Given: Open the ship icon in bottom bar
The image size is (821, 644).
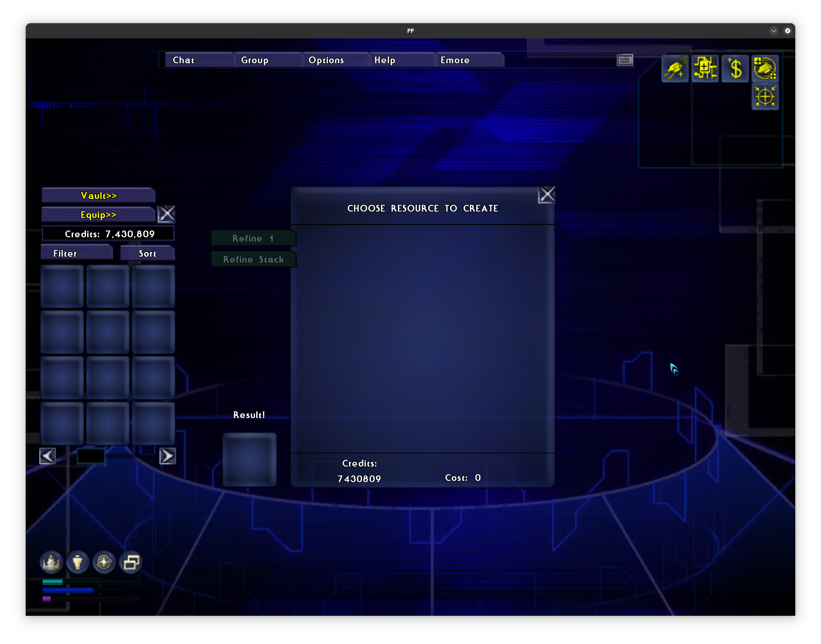Looking at the screenshot, I should coord(51,562).
